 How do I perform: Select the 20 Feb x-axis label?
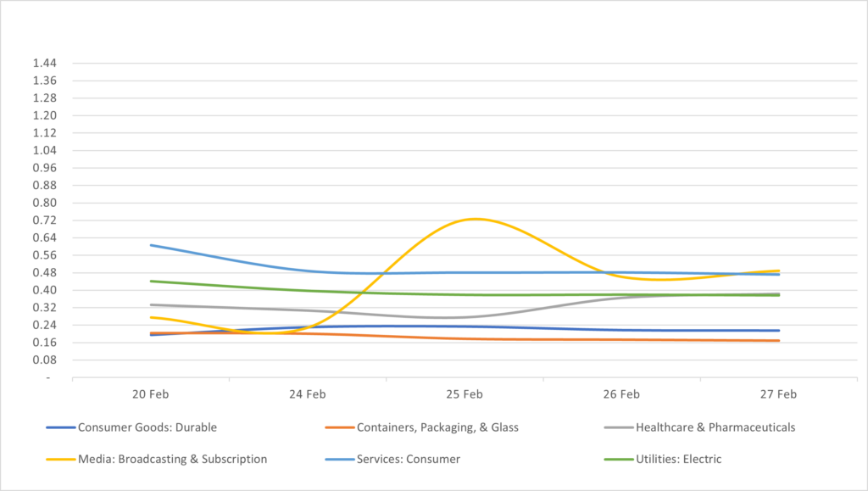click(x=150, y=394)
